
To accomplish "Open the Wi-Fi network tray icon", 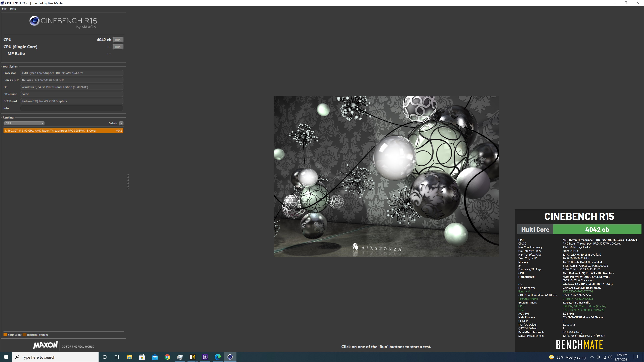I will (604, 357).
